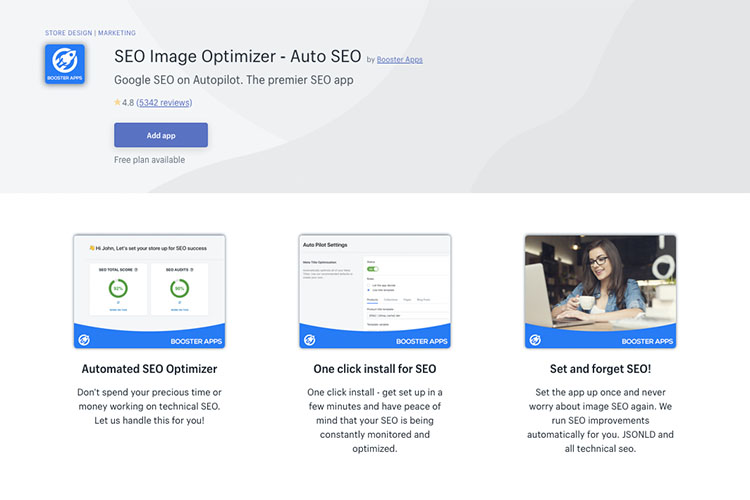
Task: Click the Add app button
Action: click(x=161, y=135)
